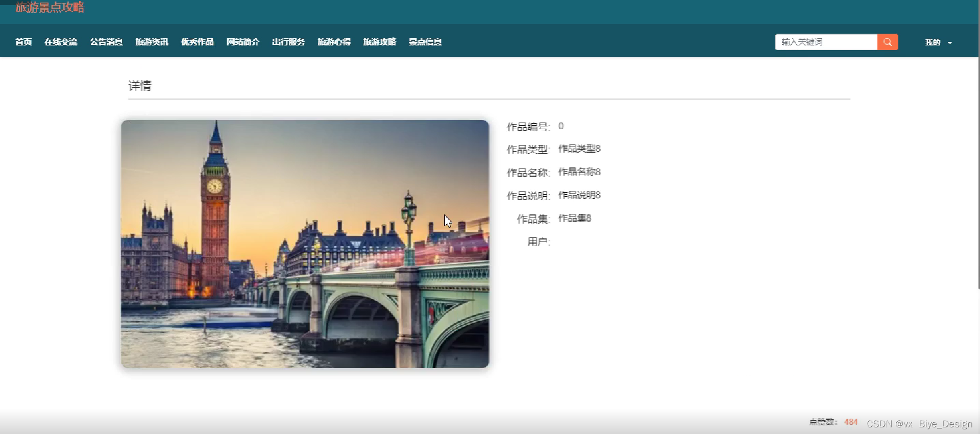This screenshot has width=980, height=434.
Task: Expand the 我的 user dropdown
Action: pyautogui.click(x=938, y=42)
